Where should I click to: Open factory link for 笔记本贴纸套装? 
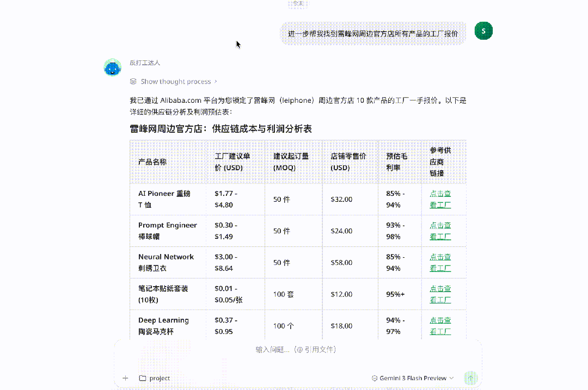click(440, 294)
